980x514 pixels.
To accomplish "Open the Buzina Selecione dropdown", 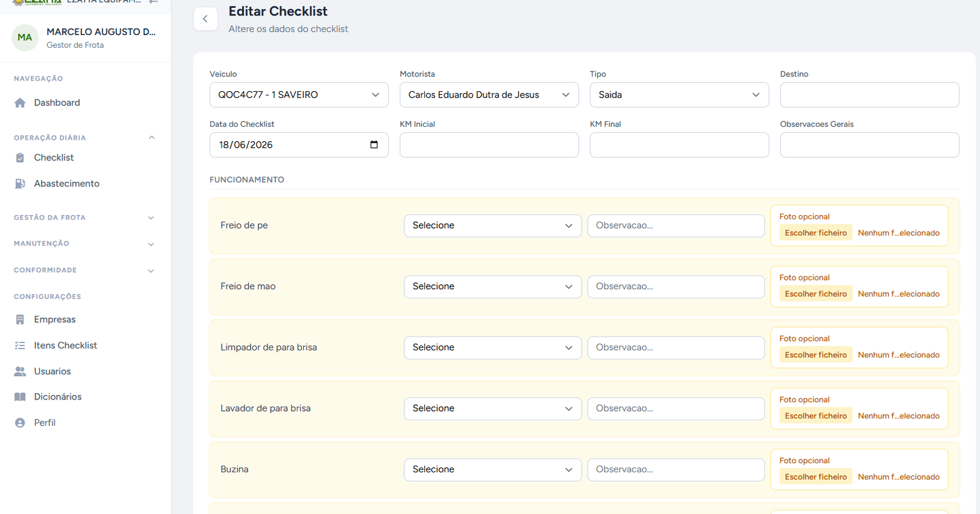I will click(x=492, y=469).
